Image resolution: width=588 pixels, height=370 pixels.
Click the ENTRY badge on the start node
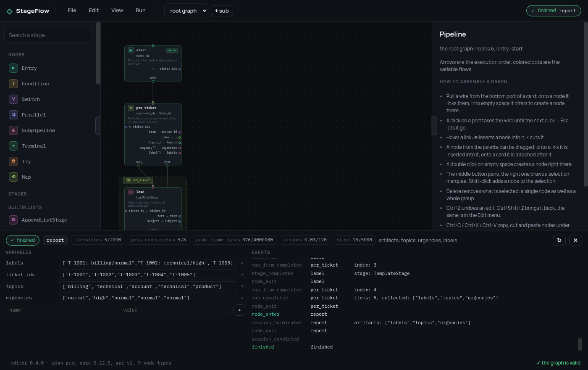(x=172, y=50)
